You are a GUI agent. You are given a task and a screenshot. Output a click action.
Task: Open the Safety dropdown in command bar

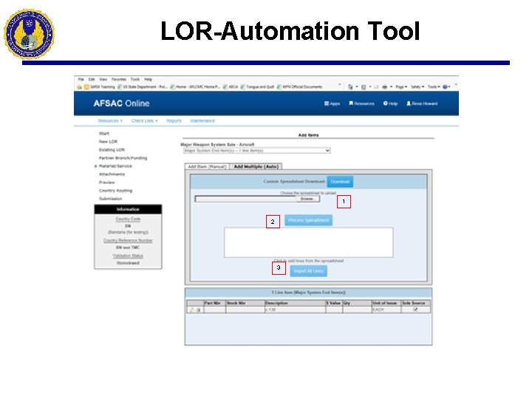coord(417,87)
